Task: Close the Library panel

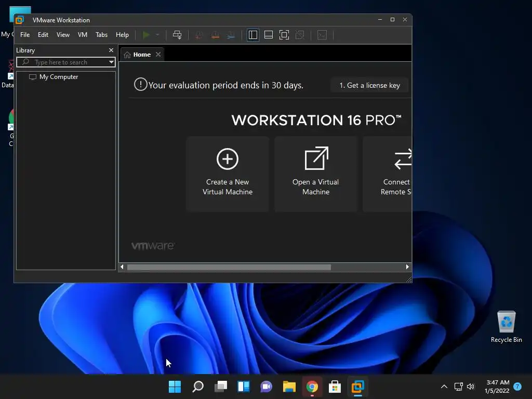Action: click(111, 50)
